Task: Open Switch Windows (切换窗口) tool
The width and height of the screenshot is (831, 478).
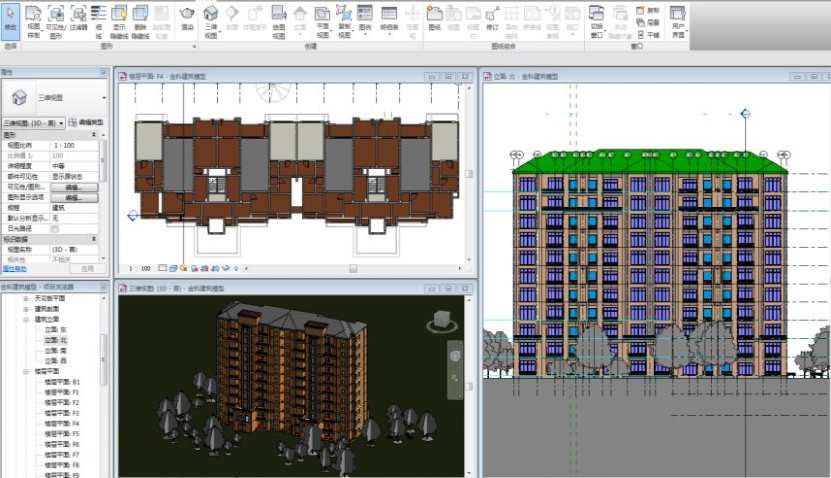Action: [x=597, y=22]
